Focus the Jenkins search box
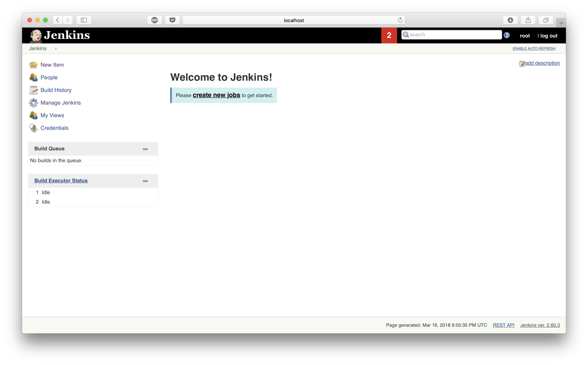 [x=452, y=35]
